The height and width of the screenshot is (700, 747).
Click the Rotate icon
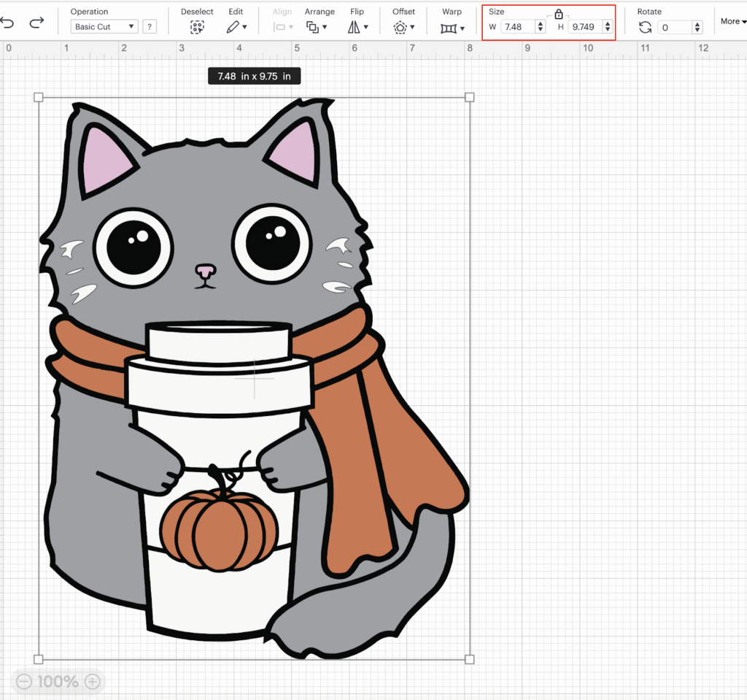click(x=645, y=27)
